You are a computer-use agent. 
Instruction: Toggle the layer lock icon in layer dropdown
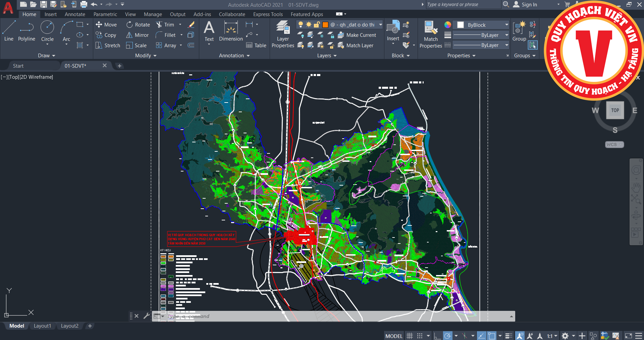coord(317,24)
